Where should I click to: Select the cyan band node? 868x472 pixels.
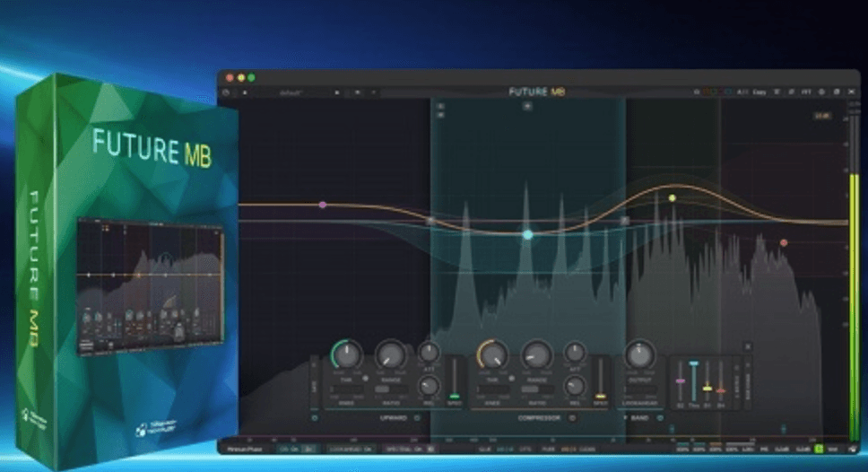527,234
